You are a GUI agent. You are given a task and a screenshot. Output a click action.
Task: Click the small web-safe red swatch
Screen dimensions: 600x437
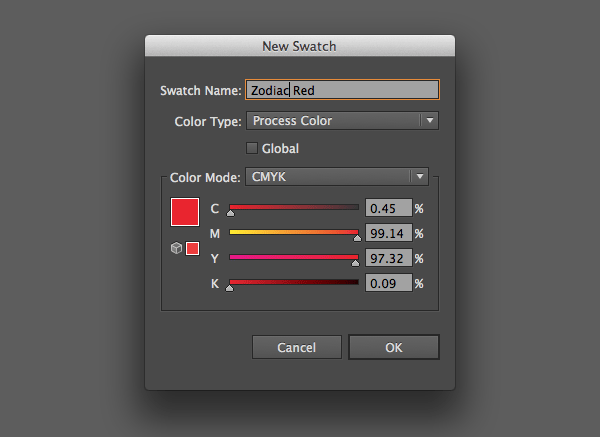coord(193,248)
